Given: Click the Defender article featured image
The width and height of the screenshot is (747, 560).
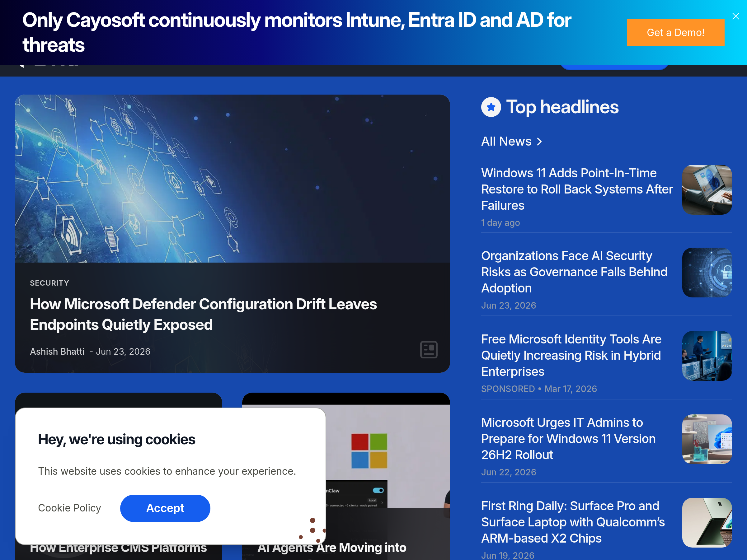Looking at the screenshot, I should [x=232, y=179].
